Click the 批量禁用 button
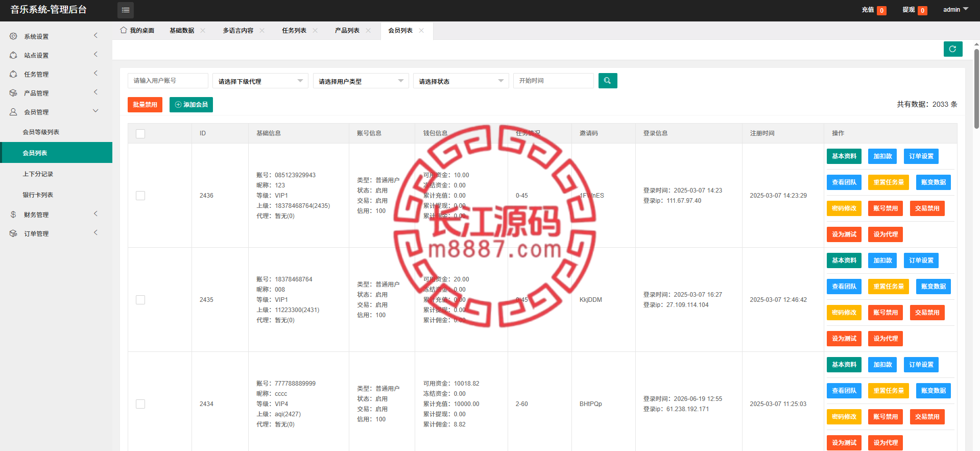Image resolution: width=980 pixels, height=451 pixels. click(145, 105)
